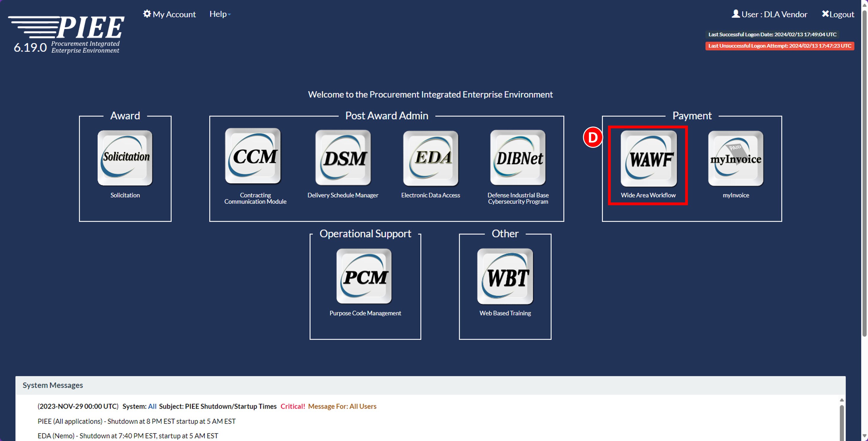Click the Payment group heading
Viewport: 868px width, 441px height.
coord(692,116)
